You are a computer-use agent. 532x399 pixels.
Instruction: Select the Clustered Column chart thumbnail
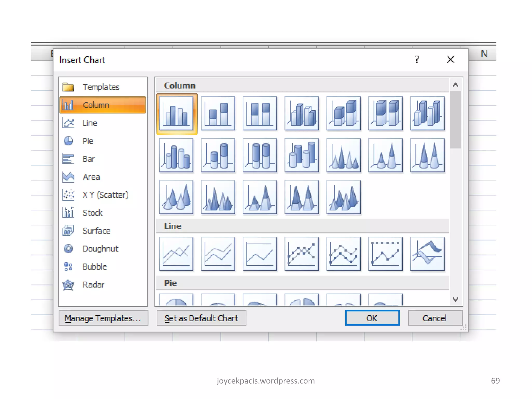coord(176,114)
